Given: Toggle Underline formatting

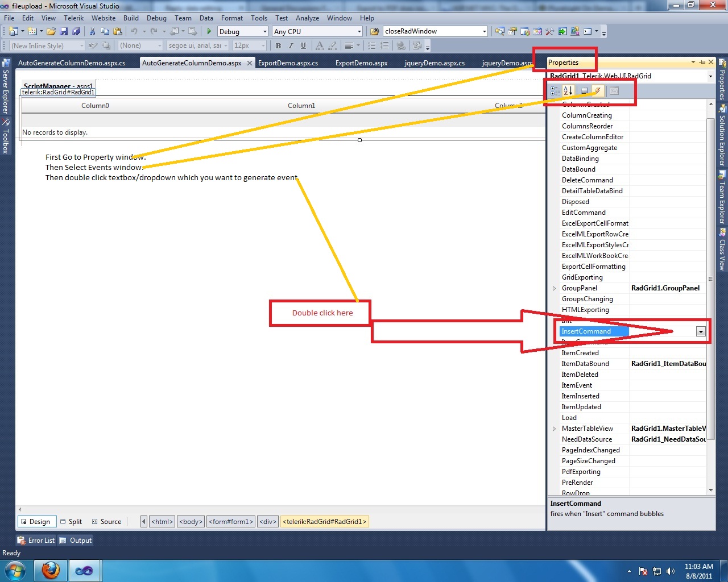Looking at the screenshot, I should 303,46.
